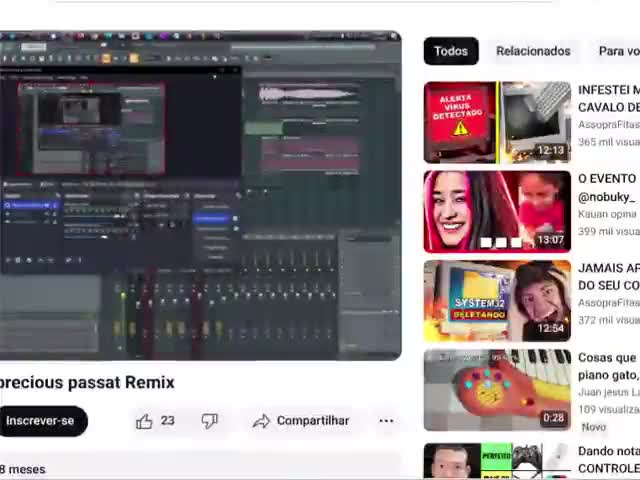Open the 13:07 video thumbnail

pos(497,211)
